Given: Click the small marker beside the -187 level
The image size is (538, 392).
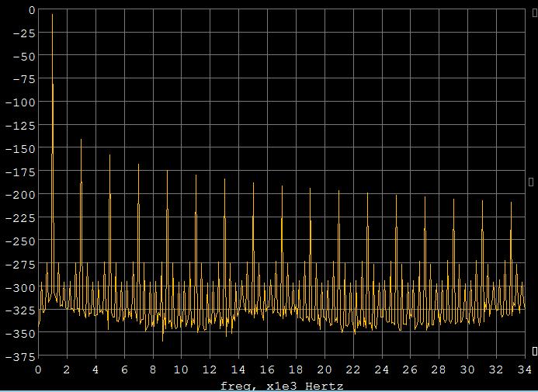Looking at the screenshot, I should pos(531,182).
